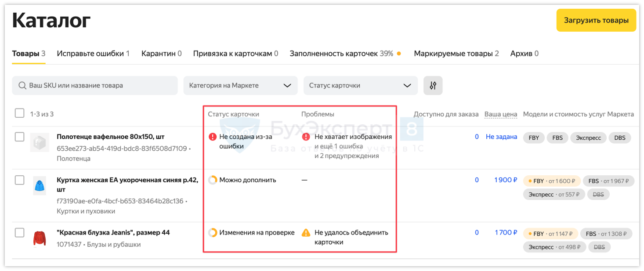The width and height of the screenshot is (644, 271).
Task: Tick the checkbox for Красная блузка Jeanis
Action: coord(19,232)
